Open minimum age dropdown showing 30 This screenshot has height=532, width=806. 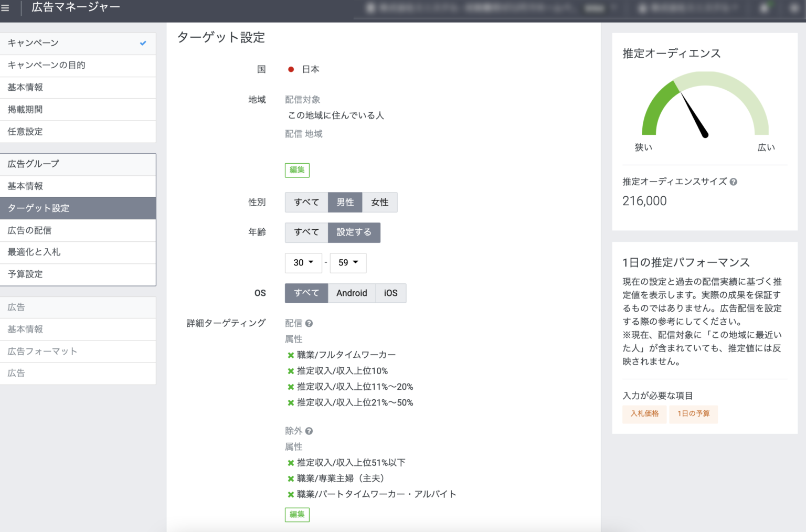point(303,263)
